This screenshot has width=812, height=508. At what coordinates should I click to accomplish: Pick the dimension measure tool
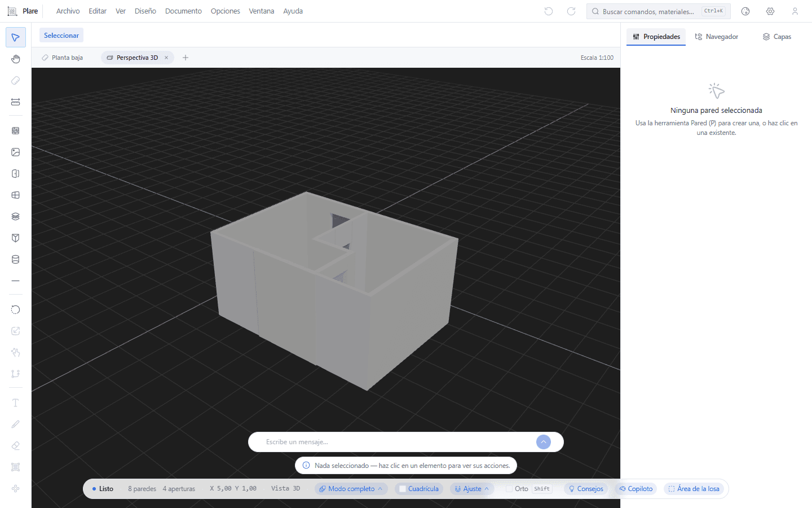click(x=16, y=102)
